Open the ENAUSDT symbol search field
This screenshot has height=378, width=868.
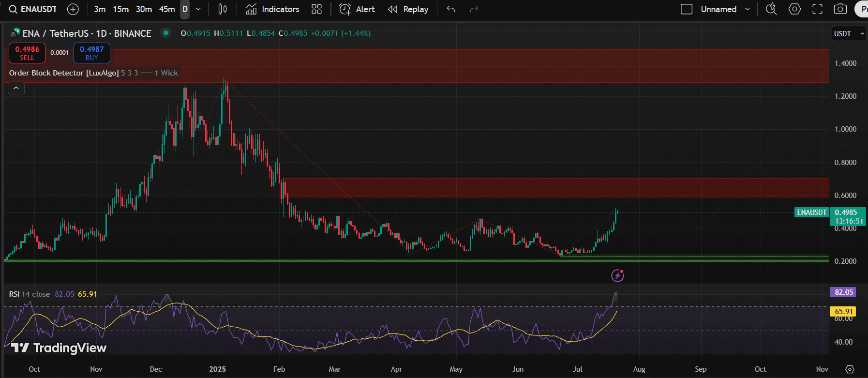coord(33,9)
